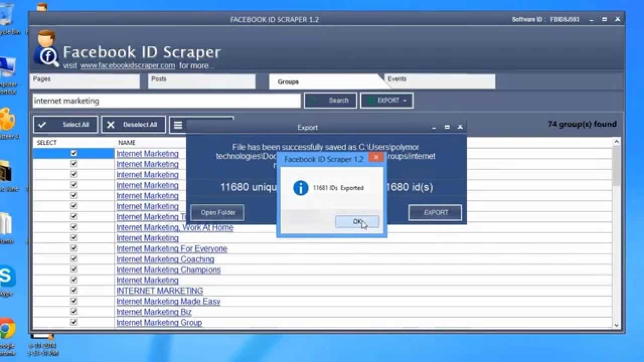Click the group list scrollbar up arrow
The image size is (644, 362).
pos(617,142)
